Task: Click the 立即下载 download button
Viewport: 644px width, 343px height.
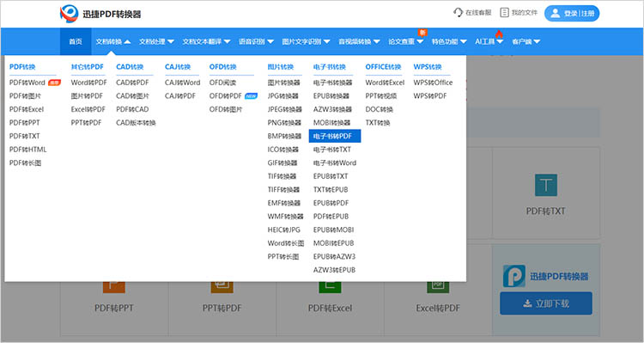Action: [546, 303]
